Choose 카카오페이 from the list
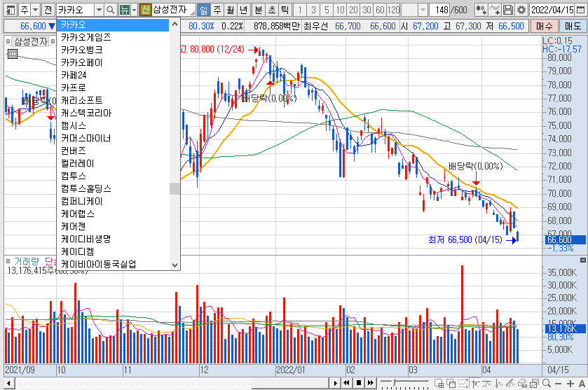The width and height of the screenshot is (588, 390). tap(113, 62)
